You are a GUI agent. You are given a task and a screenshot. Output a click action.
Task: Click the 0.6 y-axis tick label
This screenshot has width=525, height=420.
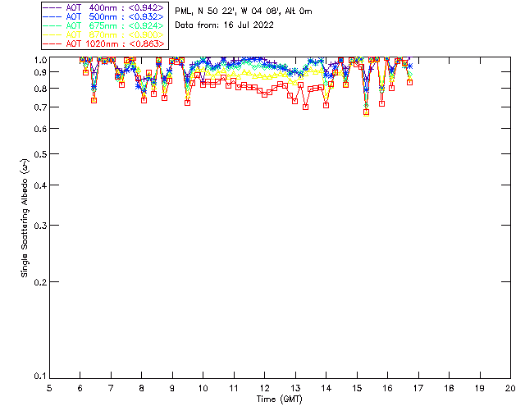coord(40,129)
